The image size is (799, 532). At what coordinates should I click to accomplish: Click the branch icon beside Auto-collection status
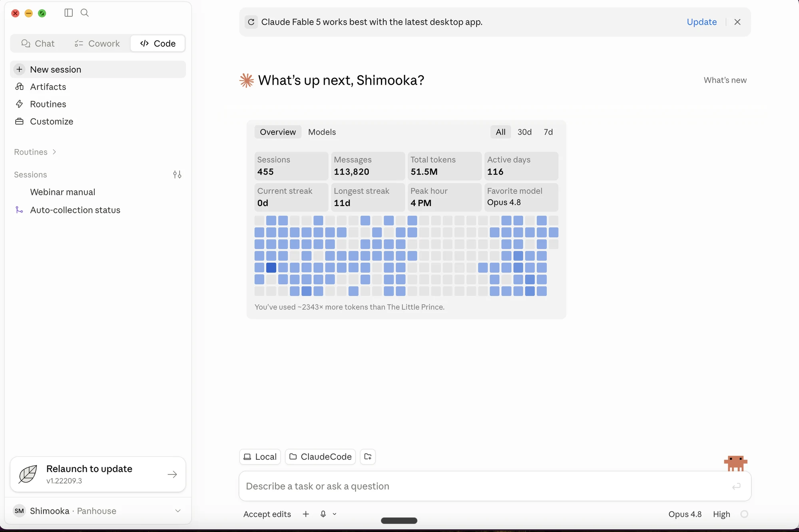tap(19, 210)
